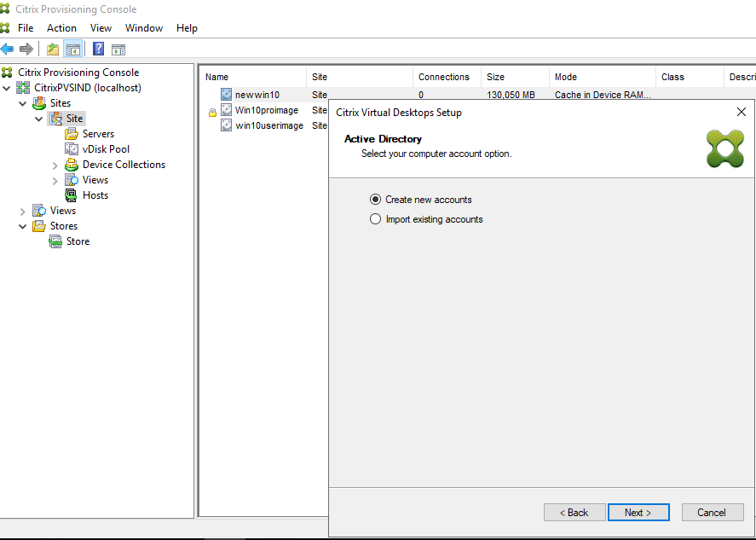The height and width of the screenshot is (540, 756).
Task: Click the Win10proimage name text
Action: [x=267, y=110]
